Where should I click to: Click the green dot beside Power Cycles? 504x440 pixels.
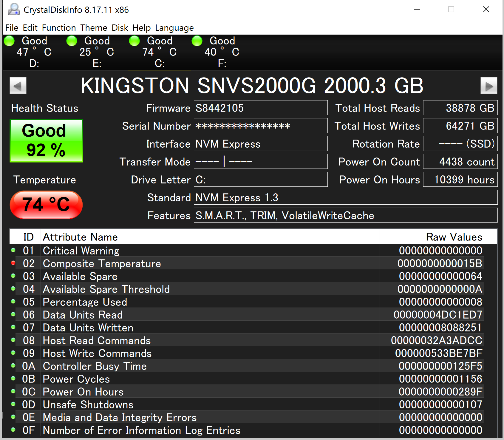[13, 379]
